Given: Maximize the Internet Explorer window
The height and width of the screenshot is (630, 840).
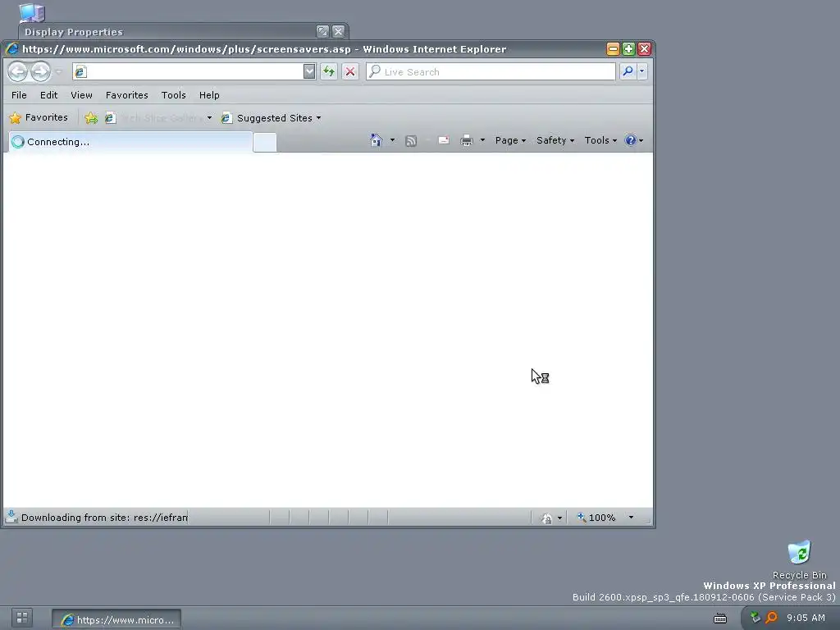Looking at the screenshot, I should (628, 48).
